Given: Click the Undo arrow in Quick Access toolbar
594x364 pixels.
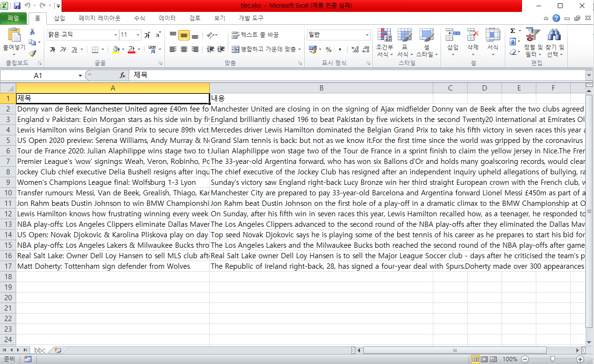Looking at the screenshot, I should tap(28, 6).
